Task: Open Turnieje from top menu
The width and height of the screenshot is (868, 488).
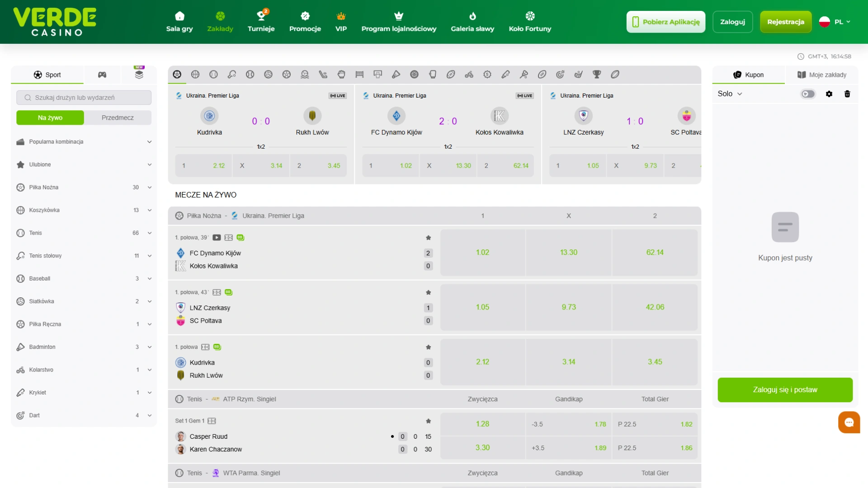Action: click(x=261, y=22)
